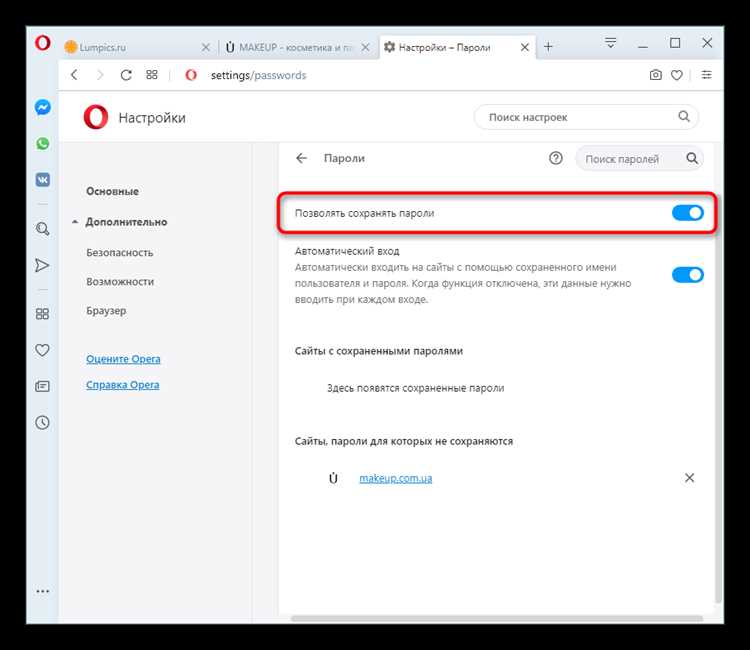Open Speed Dial from the sidebar
750x650 pixels.
pos(42,314)
